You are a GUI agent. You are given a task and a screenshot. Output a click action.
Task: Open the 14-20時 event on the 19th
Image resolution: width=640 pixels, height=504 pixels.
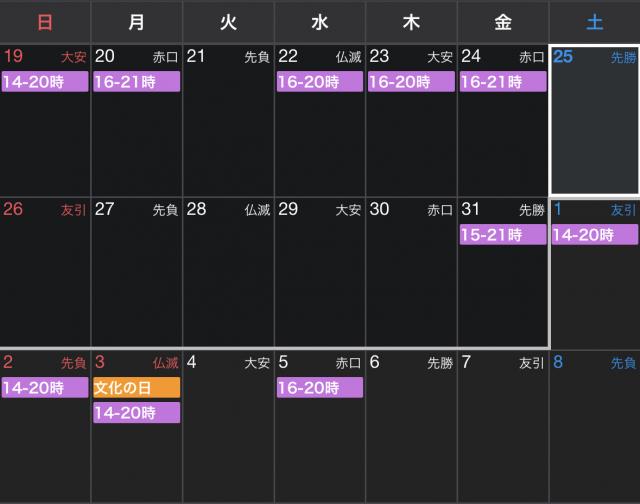coord(45,82)
